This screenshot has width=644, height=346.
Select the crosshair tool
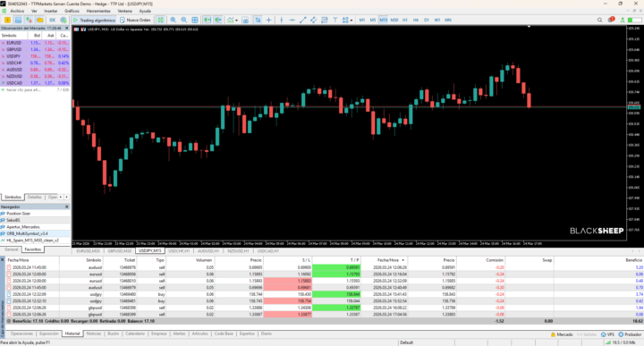click(x=268, y=20)
